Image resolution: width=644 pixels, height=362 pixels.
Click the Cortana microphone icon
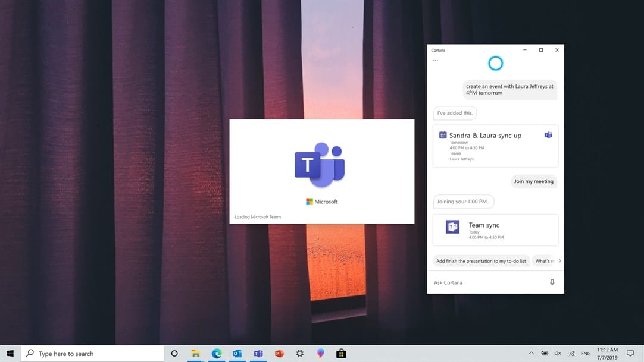(x=552, y=282)
